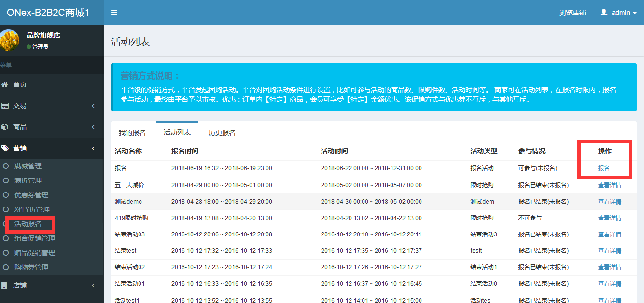This screenshot has width=644, height=303.
Task: Click the 浏览店铺 link
Action: pyautogui.click(x=573, y=13)
